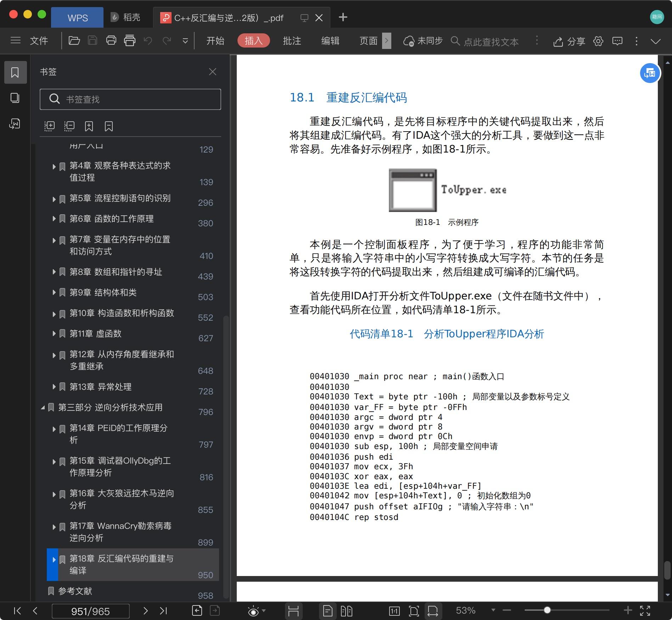
Task: Expand the 第18章 bookmark entry
Action: [54, 560]
